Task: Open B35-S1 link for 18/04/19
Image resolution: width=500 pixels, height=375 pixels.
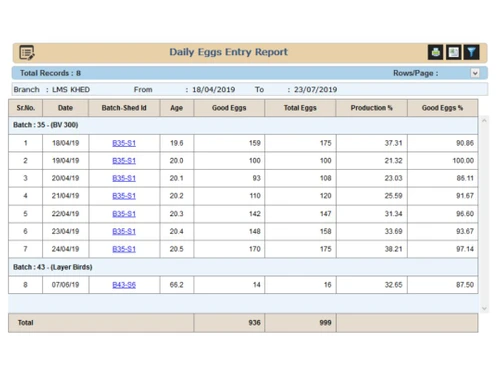Action: pos(124,143)
